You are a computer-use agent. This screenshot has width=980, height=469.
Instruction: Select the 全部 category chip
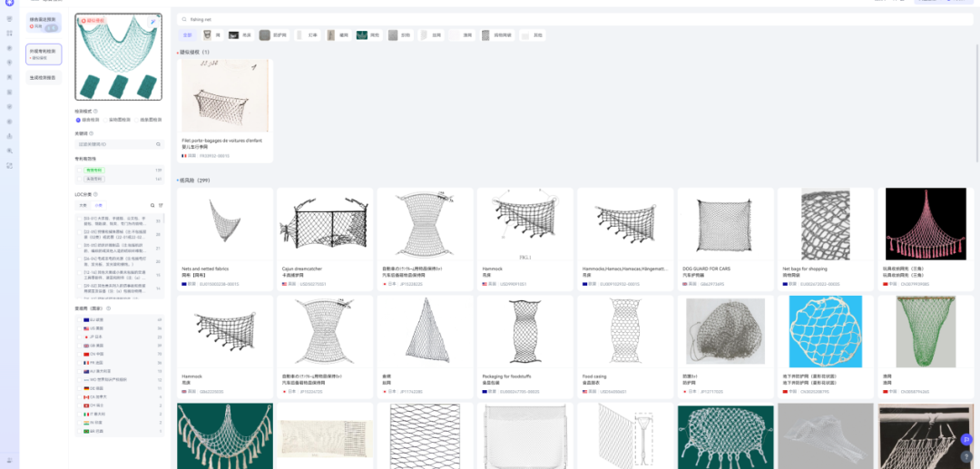point(187,35)
